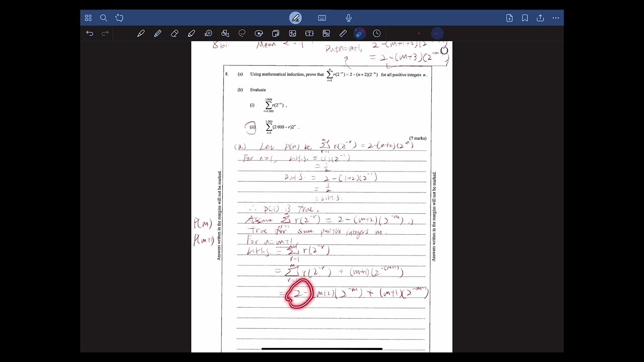
Task: Open the share and export menu
Action: click(540, 18)
